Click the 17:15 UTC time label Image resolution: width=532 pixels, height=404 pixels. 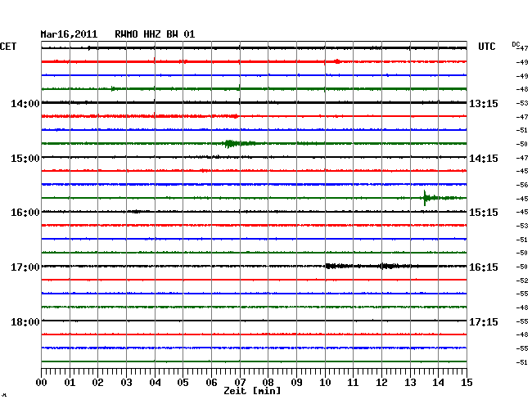[484, 321]
